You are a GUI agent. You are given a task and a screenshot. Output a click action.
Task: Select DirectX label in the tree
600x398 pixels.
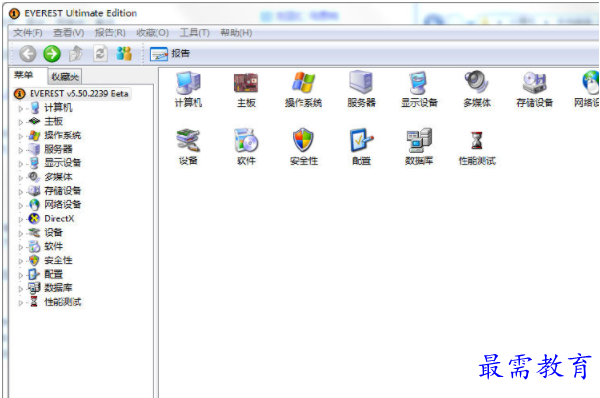tap(59, 219)
